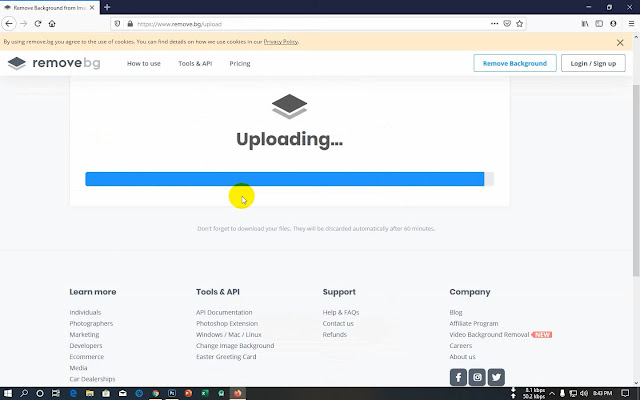Open Refunds support link
Image resolution: width=640 pixels, height=400 pixels.
coord(334,334)
